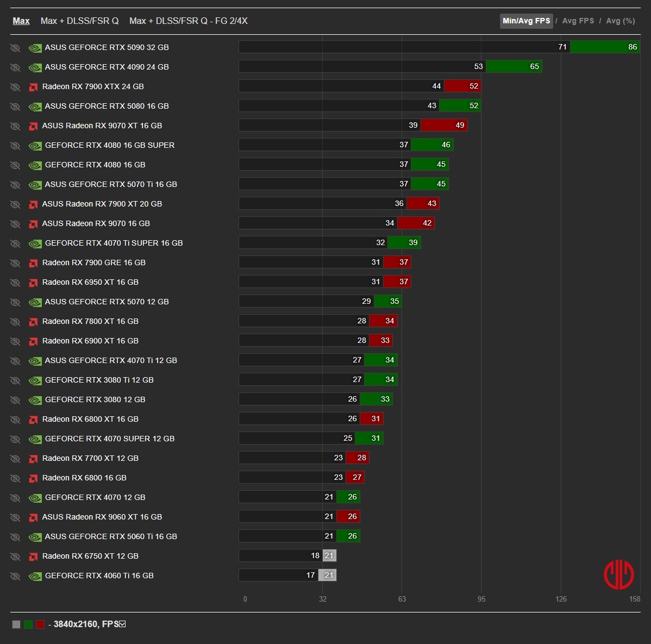The height and width of the screenshot is (644, 651).
Task: Click ASUS Radeon RX 9060 XT 16 GB label
Action: point(102,517)
